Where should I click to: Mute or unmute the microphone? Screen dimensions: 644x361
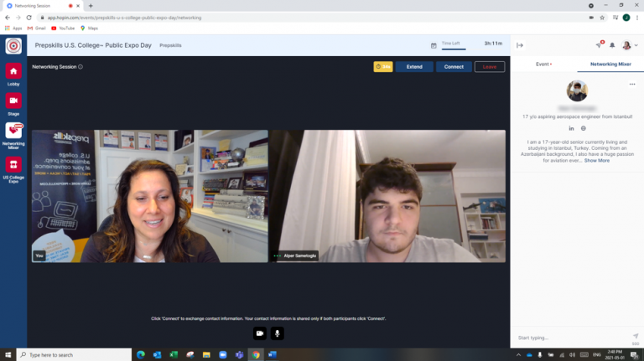click(278, 333)
